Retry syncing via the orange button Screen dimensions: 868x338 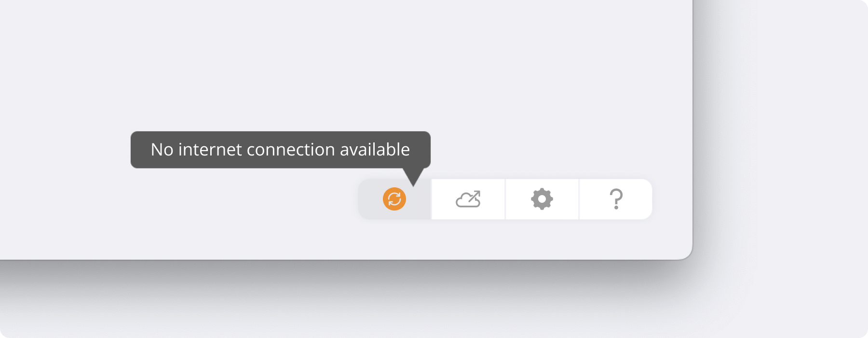pyautogui.click(x=394, y=199)
